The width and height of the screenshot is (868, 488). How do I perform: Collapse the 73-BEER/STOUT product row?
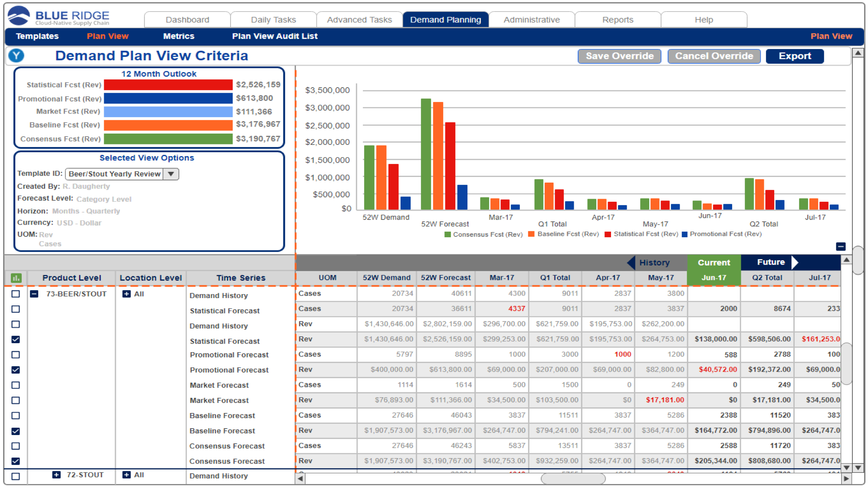point(34,294)
